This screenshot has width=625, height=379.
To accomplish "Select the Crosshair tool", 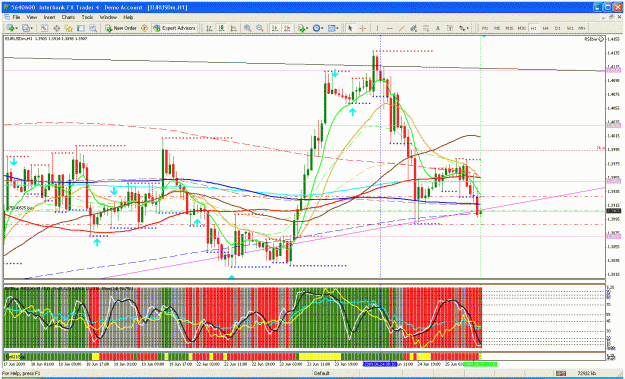I will (x=363, y=28).
